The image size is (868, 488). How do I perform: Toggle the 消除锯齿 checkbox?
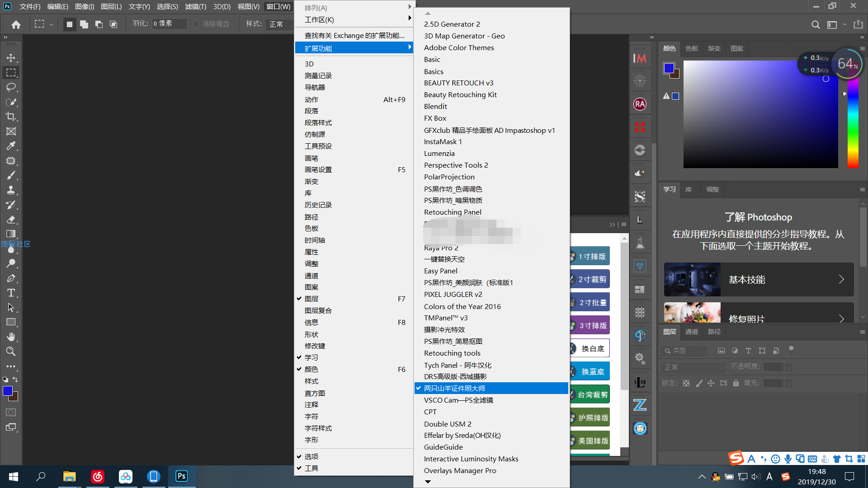(196, 24)
